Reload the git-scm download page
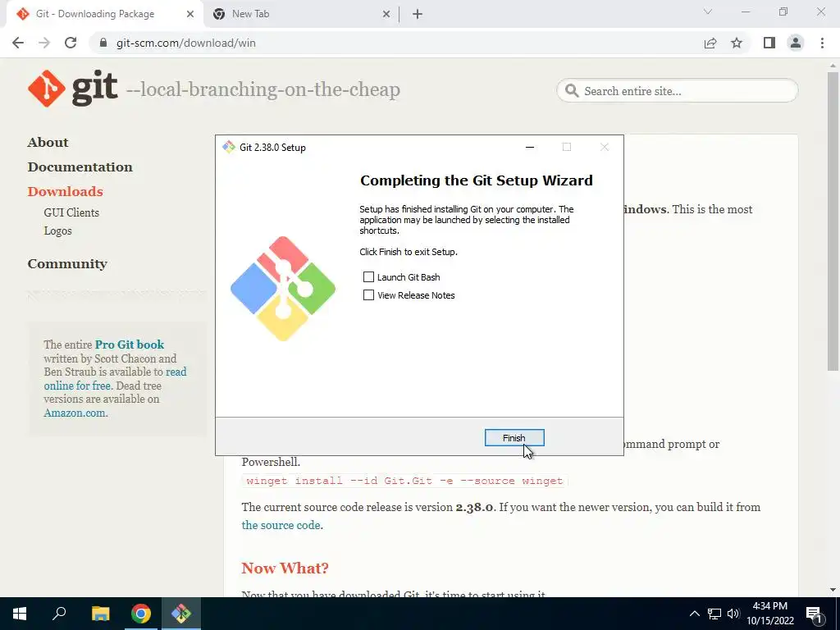Screen dimensions: 840x630 pos(71,43)
